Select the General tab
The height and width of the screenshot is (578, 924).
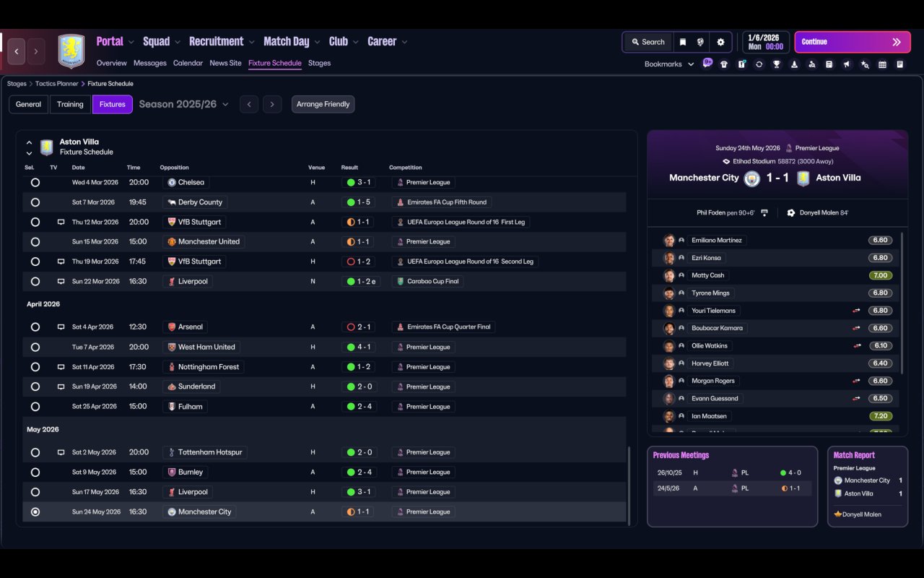tap(29, 104)
